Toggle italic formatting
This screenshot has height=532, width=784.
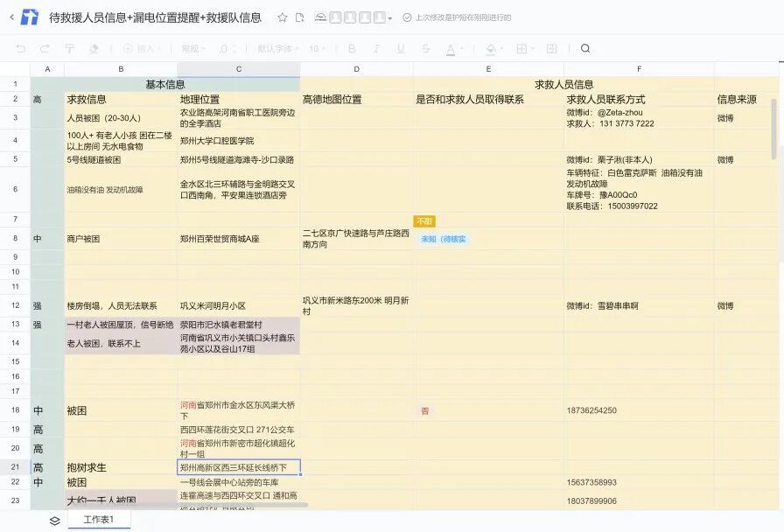376,48
